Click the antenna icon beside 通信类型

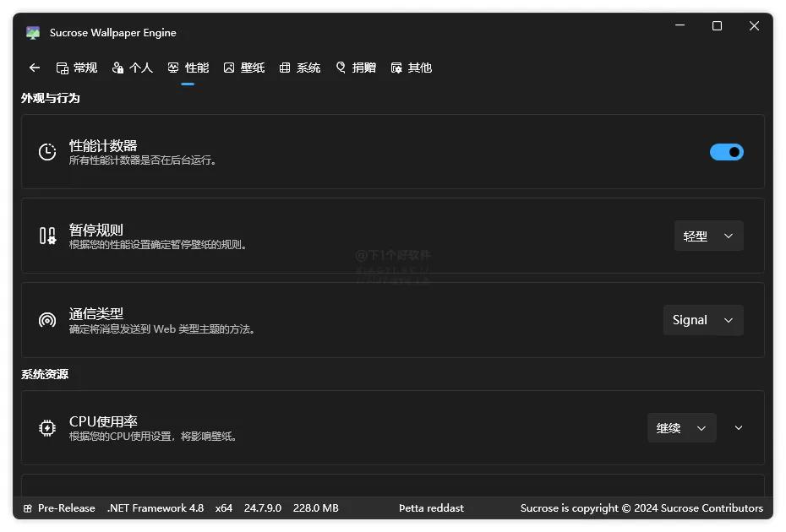(x=46, y=320)
